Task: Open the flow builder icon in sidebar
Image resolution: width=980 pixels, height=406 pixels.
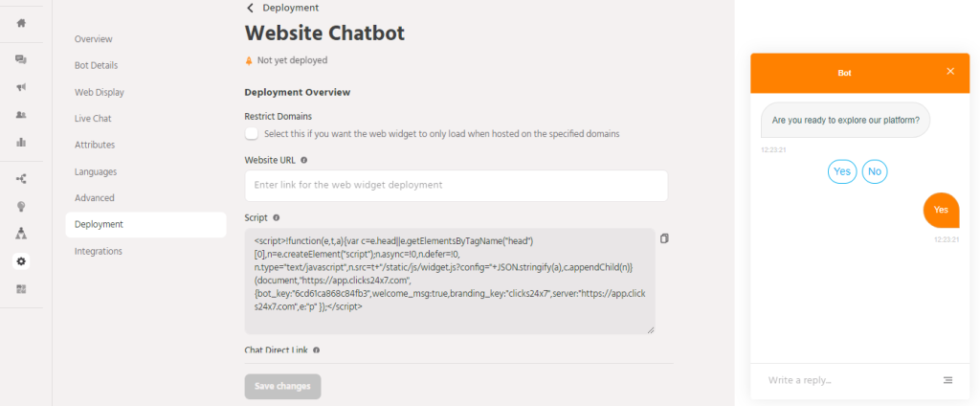Action: (x=21, y=178)
